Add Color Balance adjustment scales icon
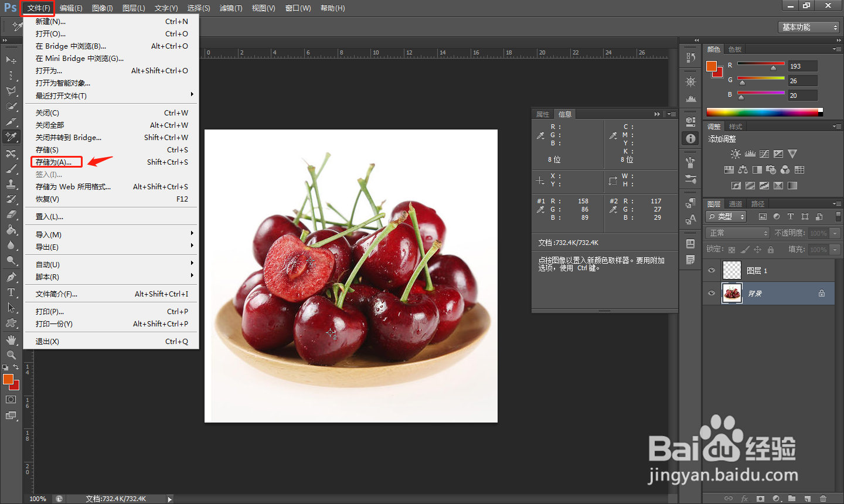Viewport: 844px width, 504px height. click(x=743, y=170)
